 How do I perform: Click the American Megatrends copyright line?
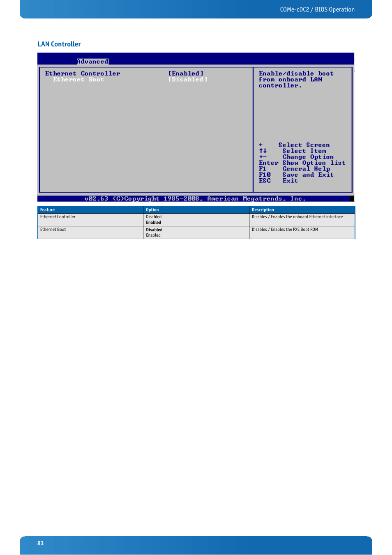click(195, 199)
